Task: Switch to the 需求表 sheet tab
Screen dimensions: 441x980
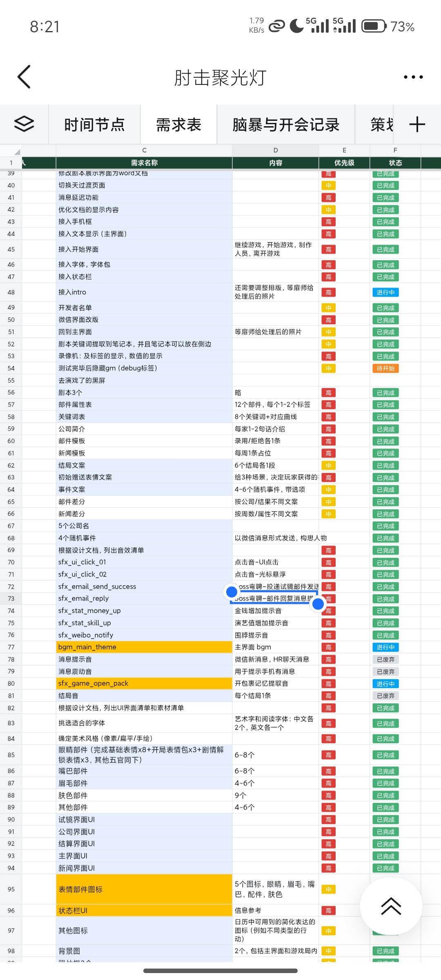Action: pyautogui.click(x=178, y=125)
